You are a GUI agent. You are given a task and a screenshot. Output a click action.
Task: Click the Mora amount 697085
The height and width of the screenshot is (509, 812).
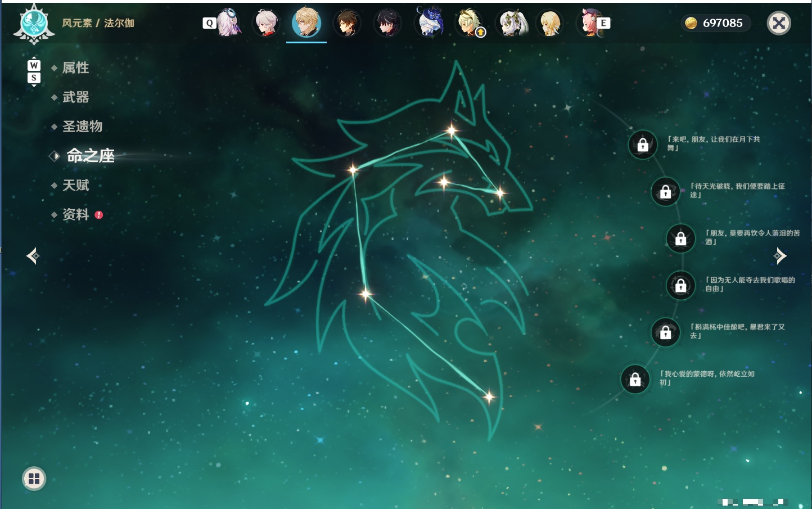723,23
